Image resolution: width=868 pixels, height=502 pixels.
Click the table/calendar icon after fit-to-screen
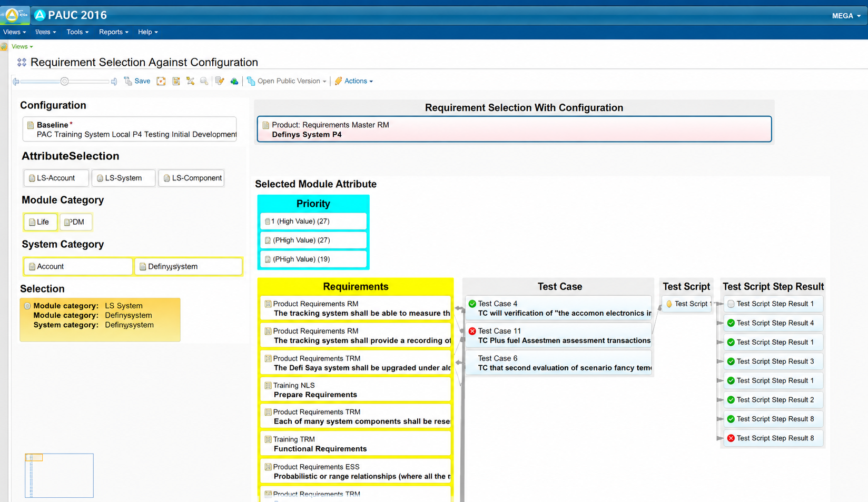tap(176, 81)
